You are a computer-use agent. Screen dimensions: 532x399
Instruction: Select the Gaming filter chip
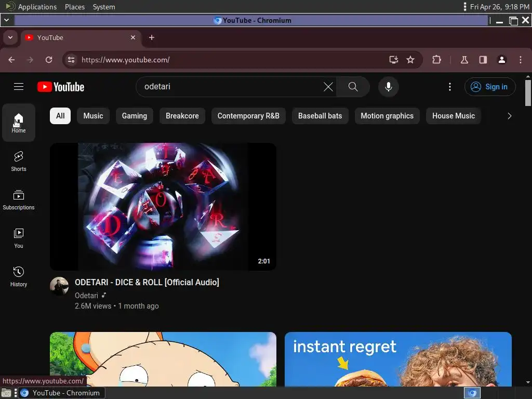135,116
